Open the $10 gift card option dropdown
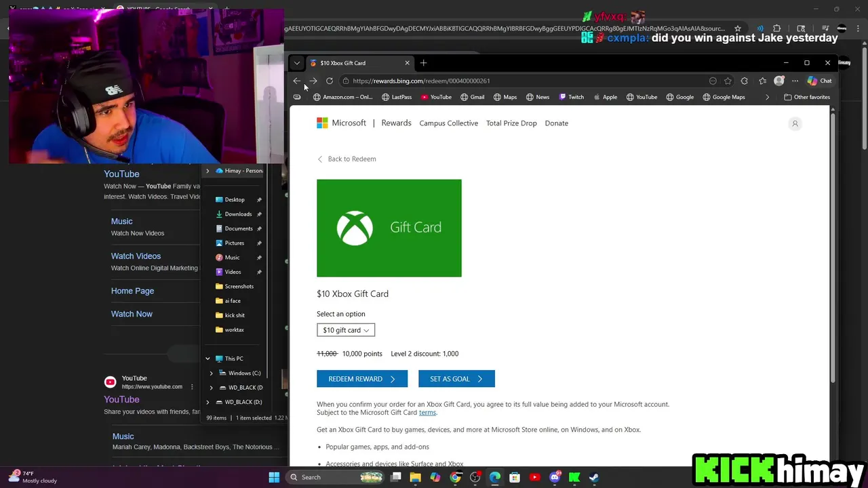Screen dimensions: 868x488 click(x=345, y=330)
